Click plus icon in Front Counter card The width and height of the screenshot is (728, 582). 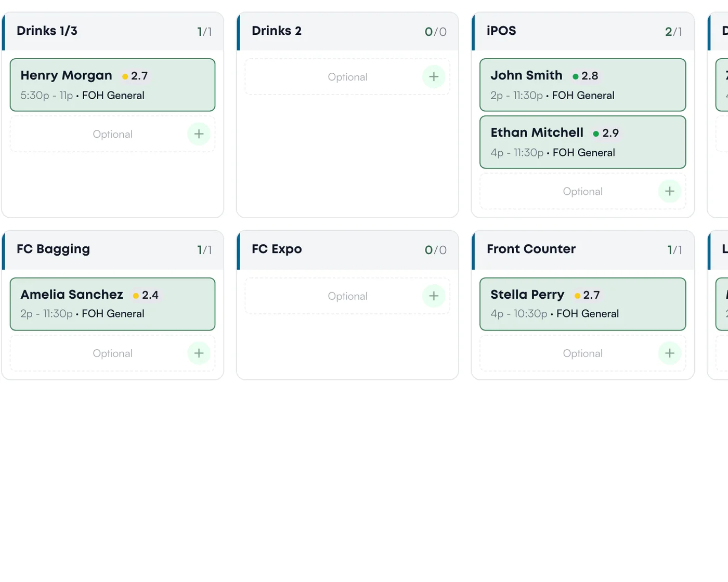(x=670, y=353)
